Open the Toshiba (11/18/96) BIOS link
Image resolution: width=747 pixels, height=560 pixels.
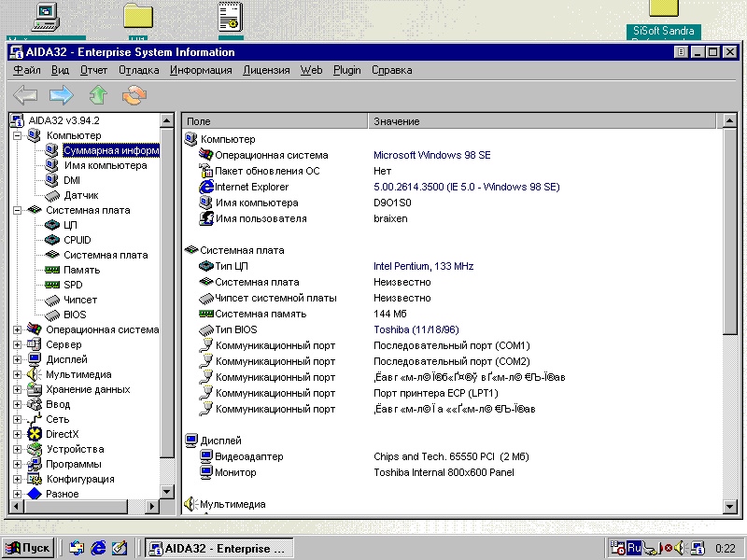[x=416, y=329]
